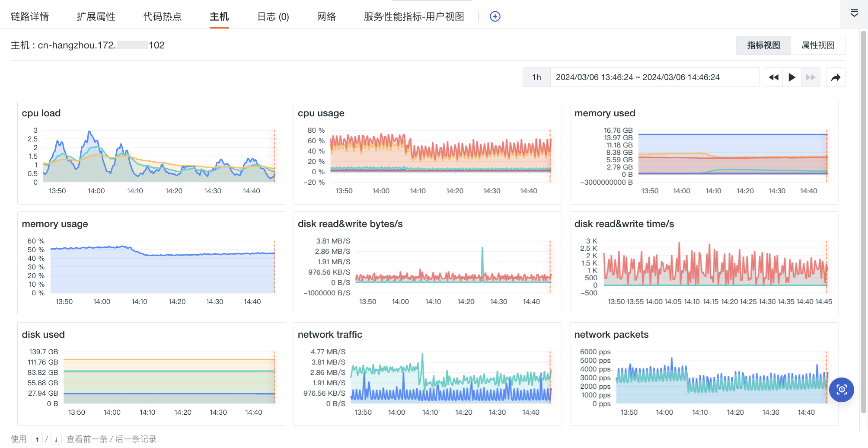Click the down arrow next record key

coord(56,439)
